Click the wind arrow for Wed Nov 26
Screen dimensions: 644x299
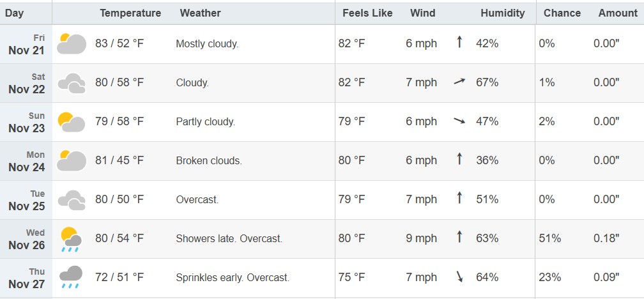(459, 238)
